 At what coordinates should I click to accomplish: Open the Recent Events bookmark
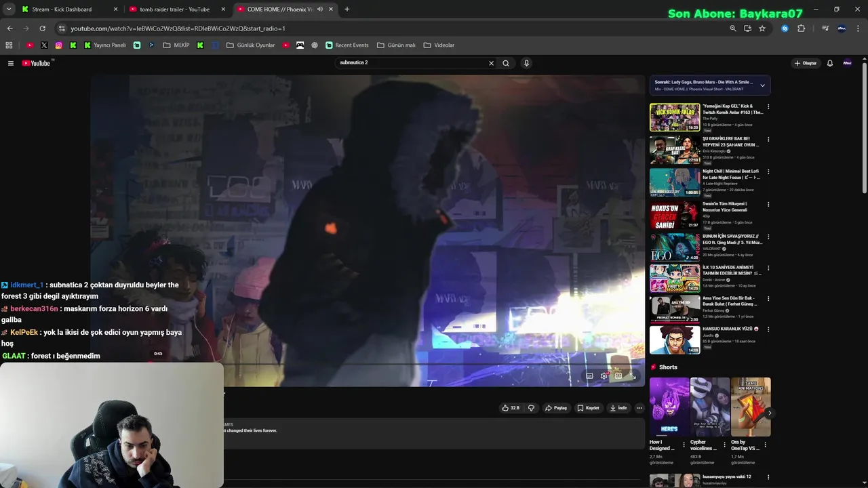click(x=347, y=45)
